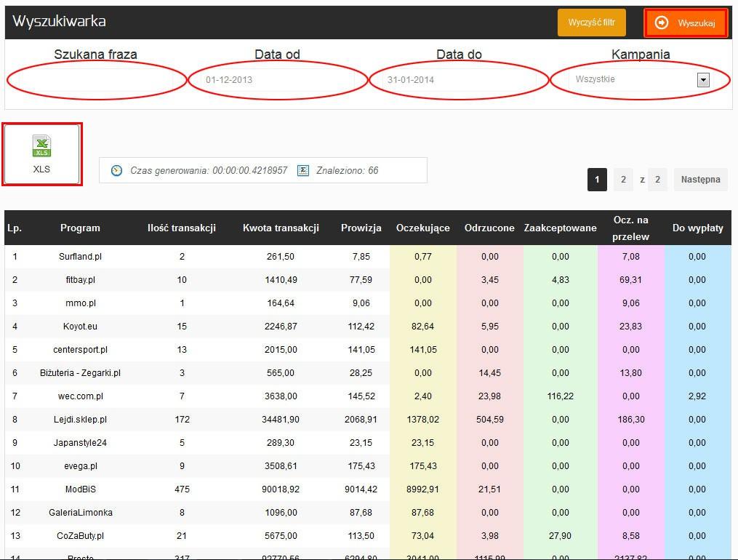
Task: Click transaction count 172
Action: coord(182,420)
